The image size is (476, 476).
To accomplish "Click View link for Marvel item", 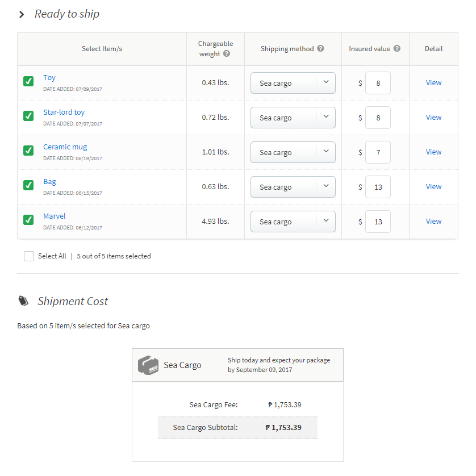I will [433, 222].
